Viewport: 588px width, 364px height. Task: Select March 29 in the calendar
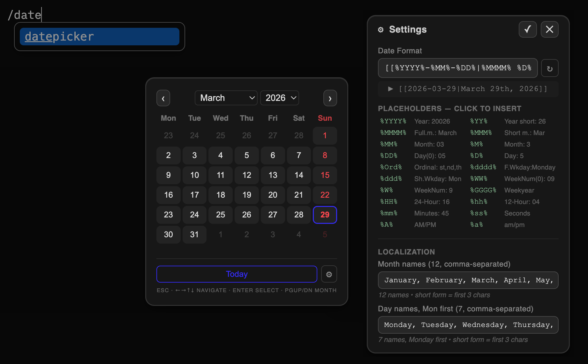[325, 215]
